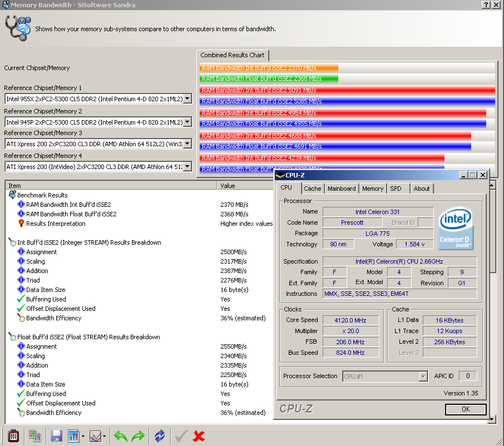Click the floppy disk save icon
The height and width of the screenshot is (446, 504).
pyautogui.click(x=56, y=436)
